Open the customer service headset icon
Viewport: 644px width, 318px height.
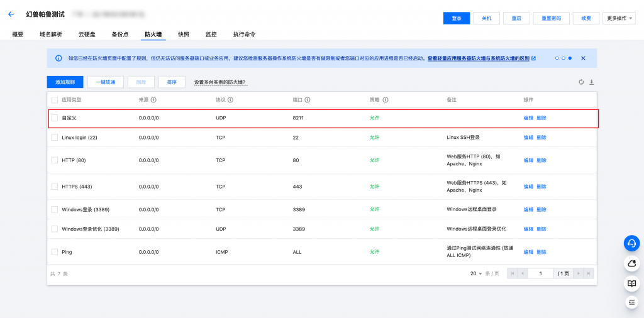[631, 243]
